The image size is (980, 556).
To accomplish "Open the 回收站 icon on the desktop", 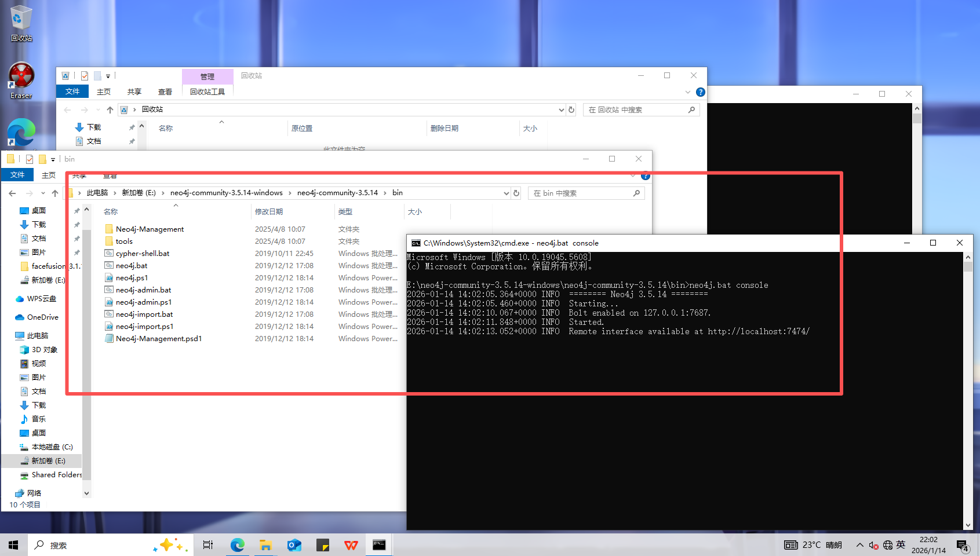I will 21,23.
